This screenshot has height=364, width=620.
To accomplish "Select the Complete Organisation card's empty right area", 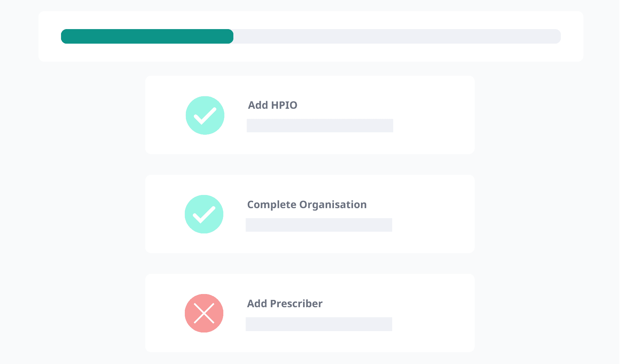I will coord(433,214).
